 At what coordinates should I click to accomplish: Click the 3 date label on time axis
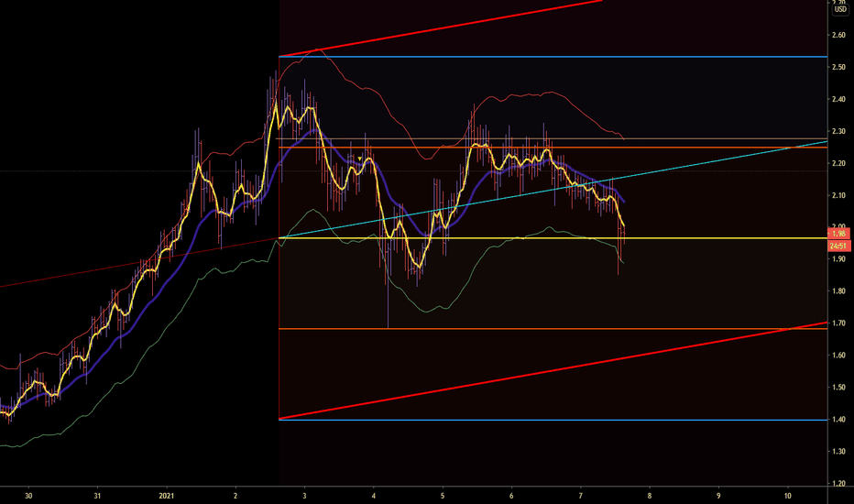coord(304,496)
